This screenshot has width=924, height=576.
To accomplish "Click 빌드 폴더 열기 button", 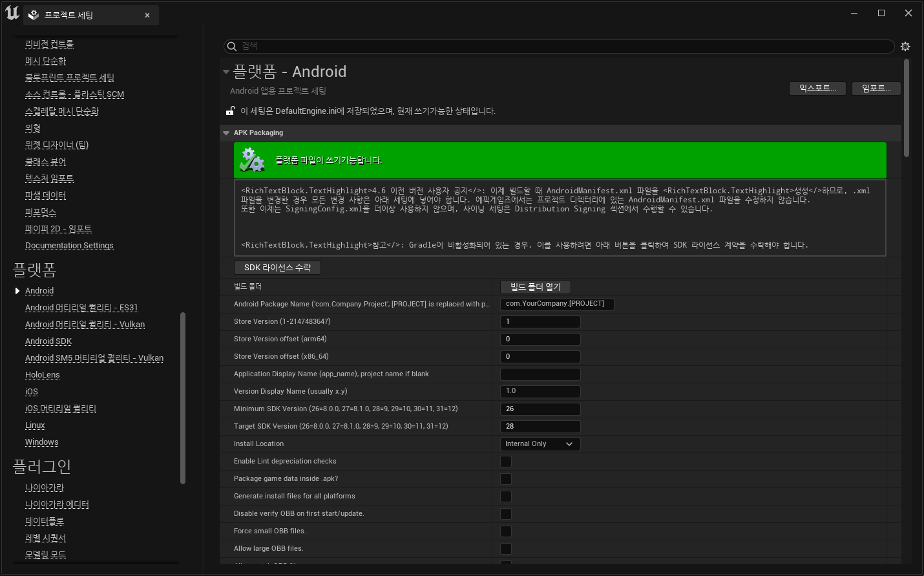I will coord(536,287).
